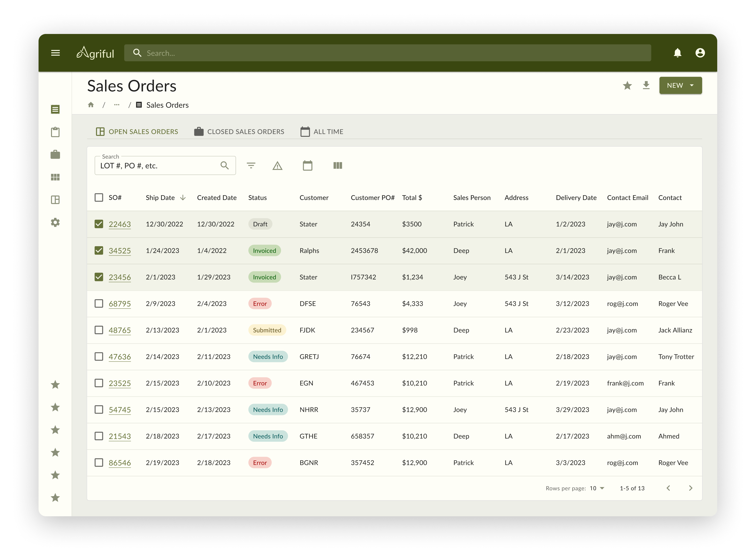Open sales order 22463
756x550 pixels.
[120, 224]
